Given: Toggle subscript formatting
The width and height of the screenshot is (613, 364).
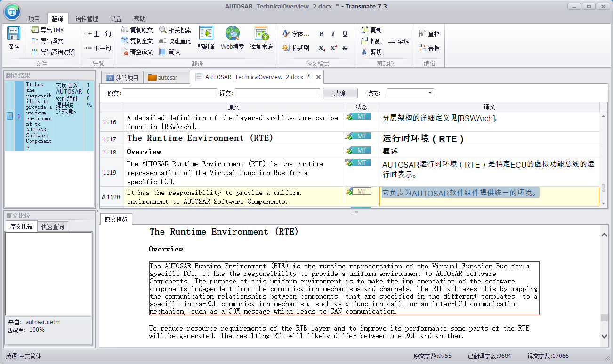Looking at the screenshot, I should tap(322, 48).
